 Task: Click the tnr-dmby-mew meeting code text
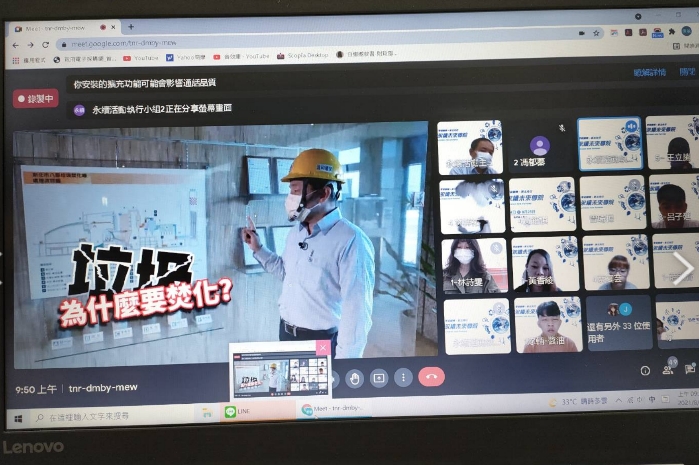click(x=103, y=387)
